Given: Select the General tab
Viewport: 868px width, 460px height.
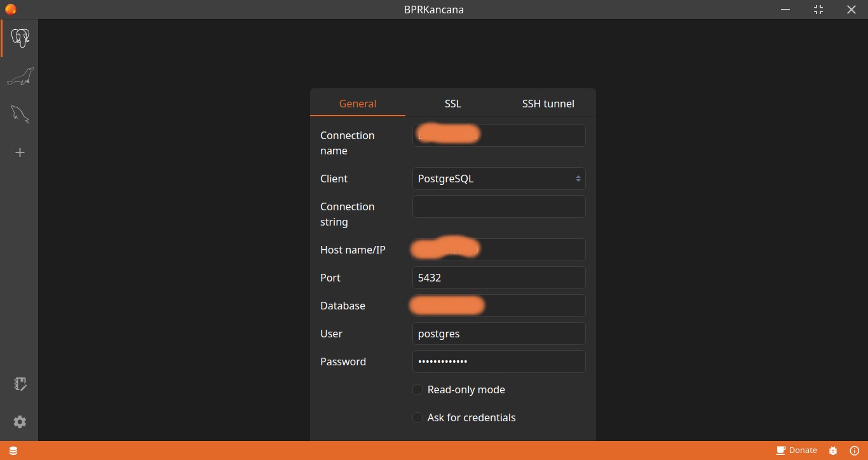Looking at the screenshot, I should point(358,103).
